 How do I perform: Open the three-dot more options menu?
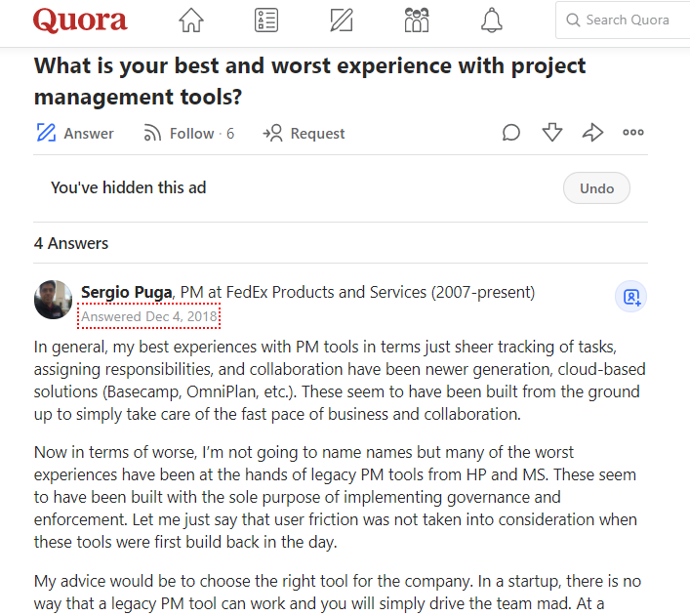click(x=633, y=133)
